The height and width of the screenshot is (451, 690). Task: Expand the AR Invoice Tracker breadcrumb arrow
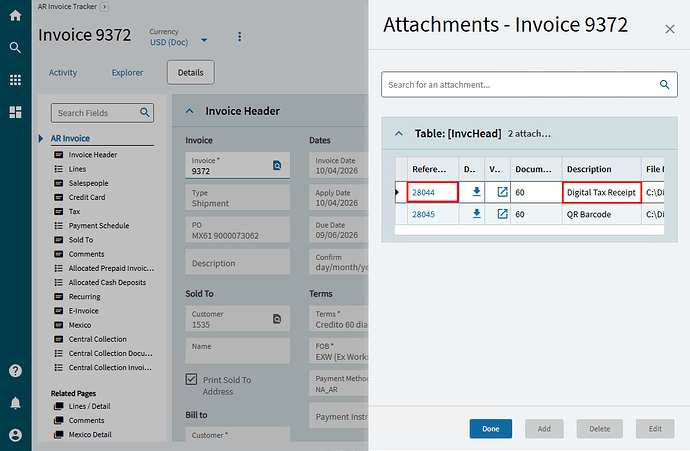pos(105,7)
